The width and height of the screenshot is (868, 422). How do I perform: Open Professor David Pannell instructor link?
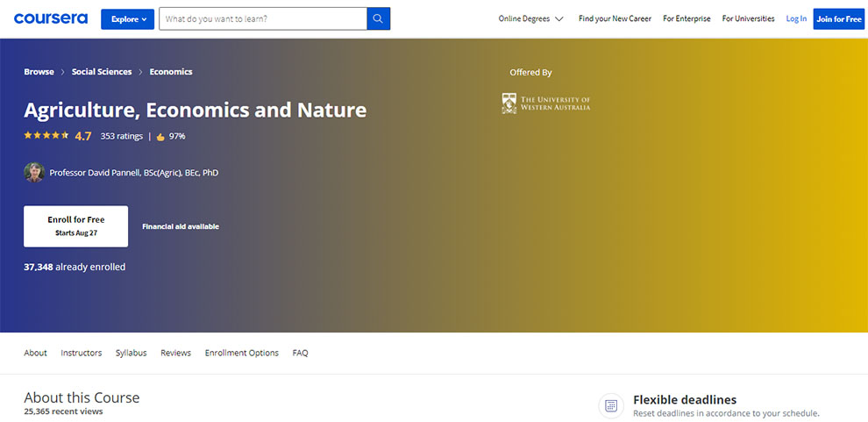pos(134,173)
